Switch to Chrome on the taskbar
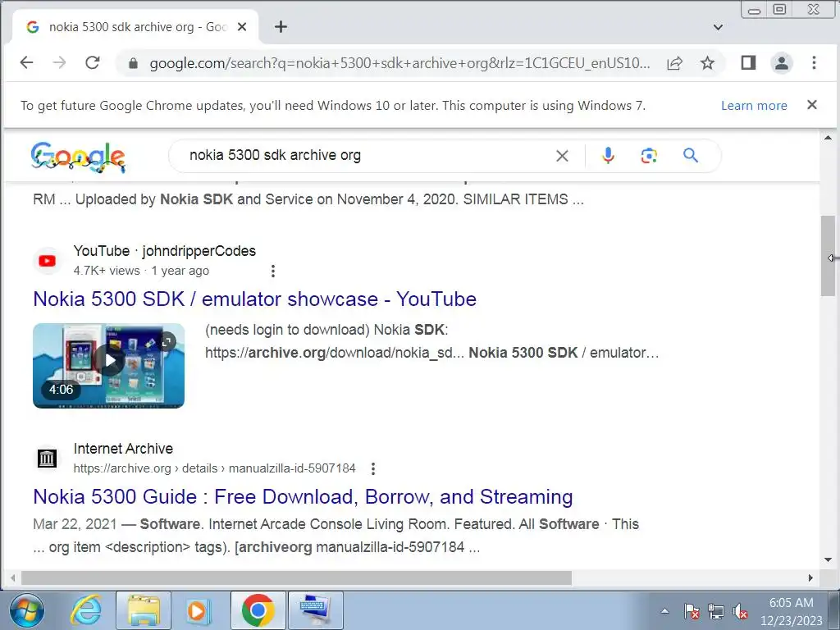840x630 pixels. pos(258,610)
